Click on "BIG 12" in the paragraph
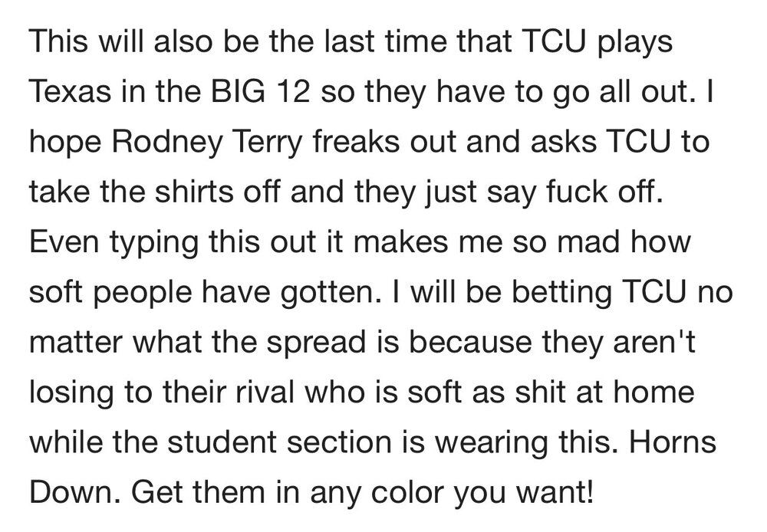The width and height of the screenshot is (767, 532). click(215, 95)
